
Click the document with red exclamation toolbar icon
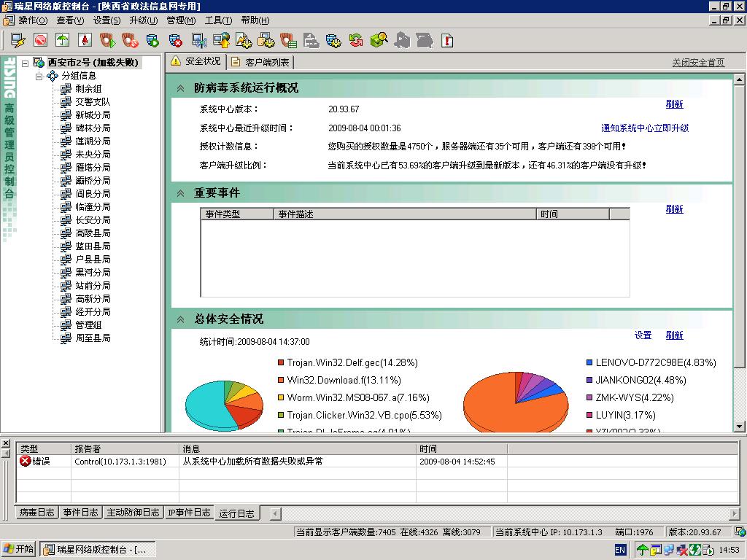[447, 41]
